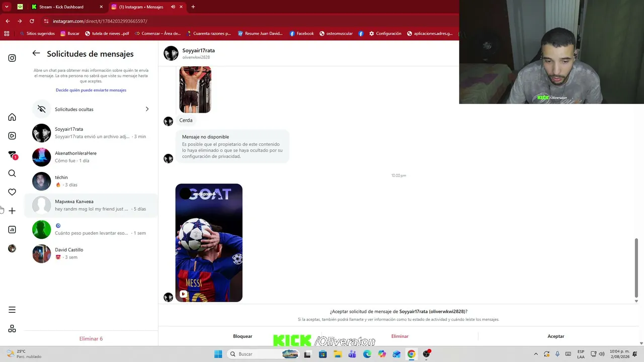
Task: Open a new browser tab
Action: [x=193, y=7]
